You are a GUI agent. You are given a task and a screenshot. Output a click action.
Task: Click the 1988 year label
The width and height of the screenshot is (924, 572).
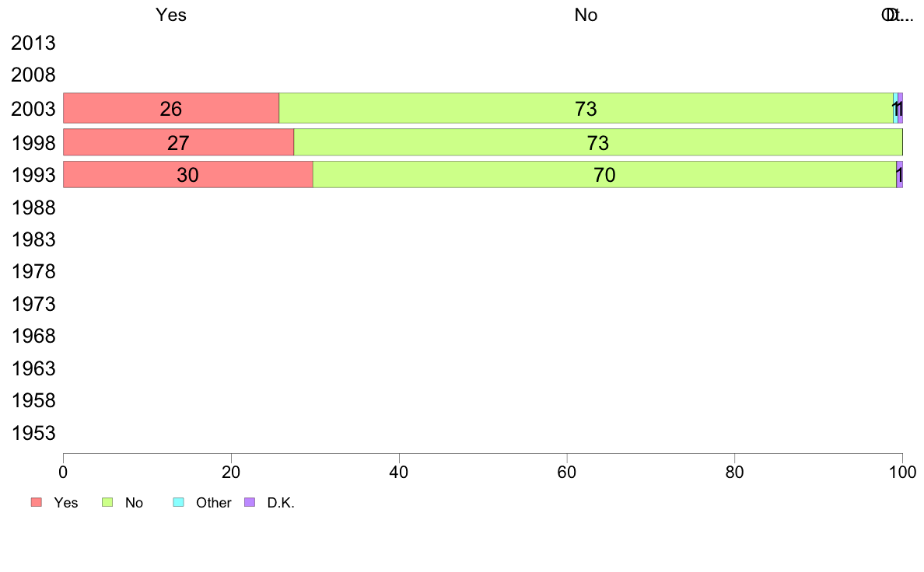coord(33,208)
